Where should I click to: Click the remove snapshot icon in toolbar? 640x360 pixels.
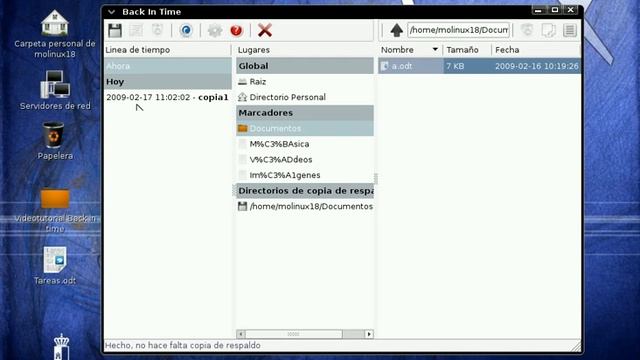157,30
